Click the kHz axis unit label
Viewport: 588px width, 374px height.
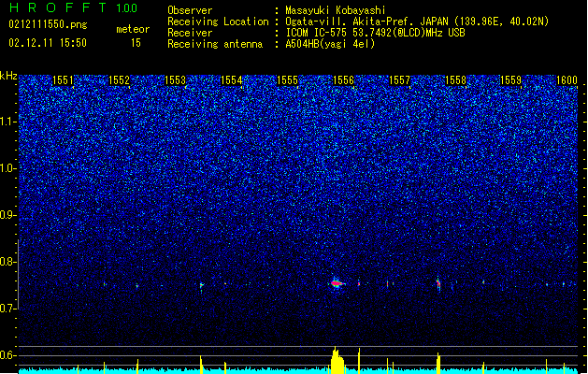[x=8, y=76]
